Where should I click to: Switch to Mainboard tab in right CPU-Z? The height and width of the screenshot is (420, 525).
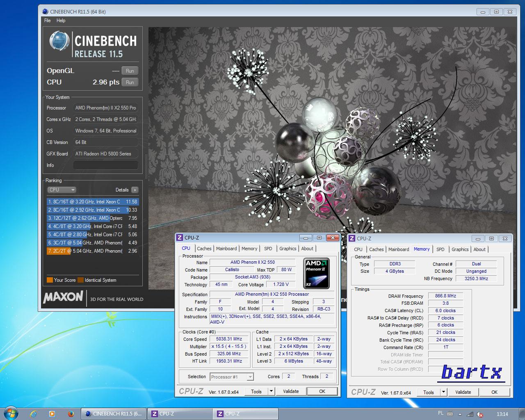tap(399, 249)
